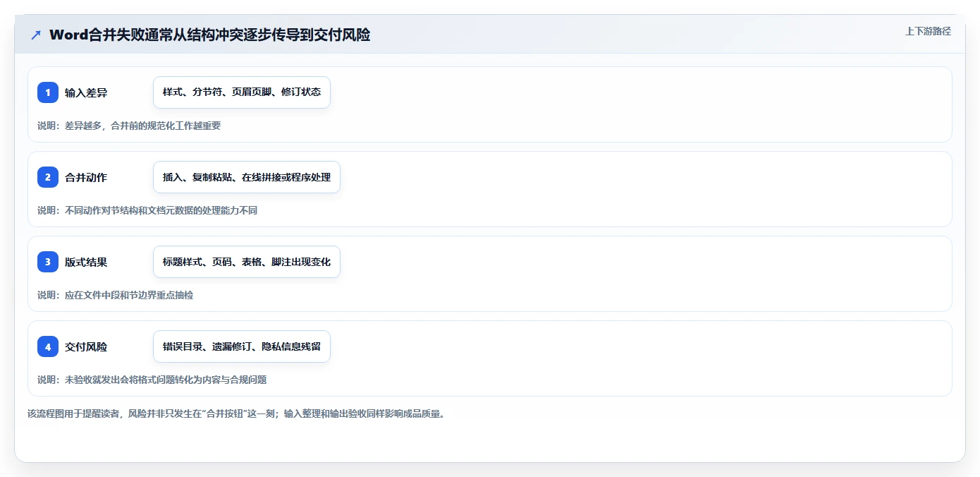Viewport: 980px width, 477px height.
Task: Click the step number 4 badge
Action: (x=48, y=346)
